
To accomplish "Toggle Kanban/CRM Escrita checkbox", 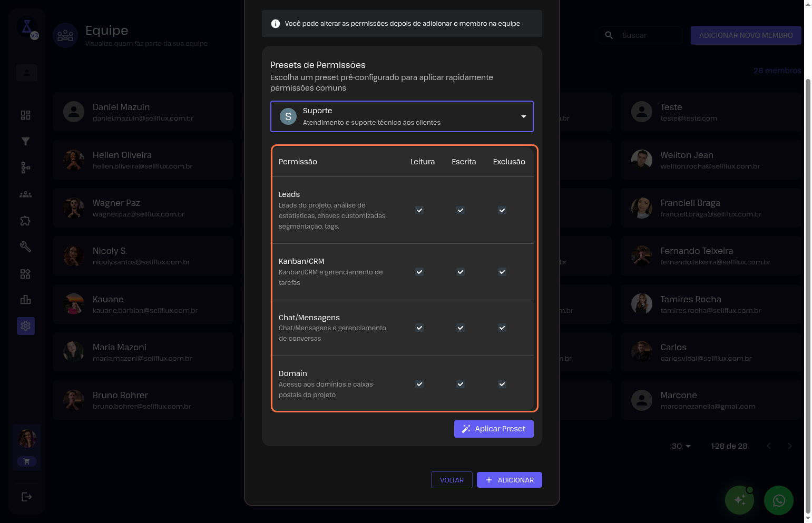I will (461, 272).
